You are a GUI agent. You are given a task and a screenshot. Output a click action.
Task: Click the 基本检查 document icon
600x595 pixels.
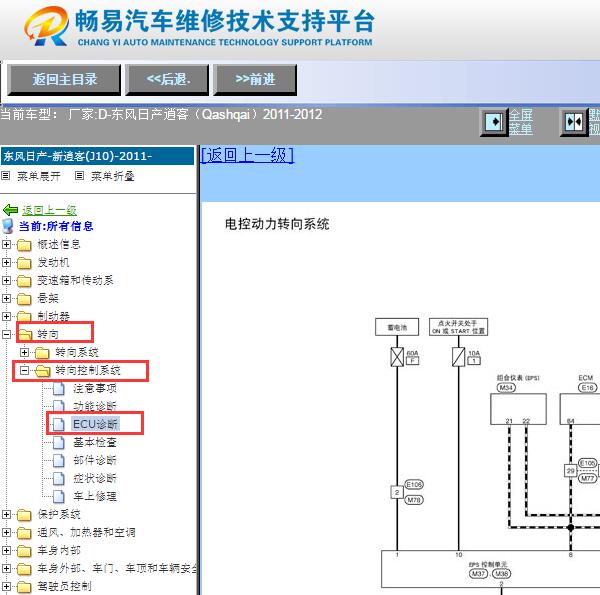coord(59,442)
